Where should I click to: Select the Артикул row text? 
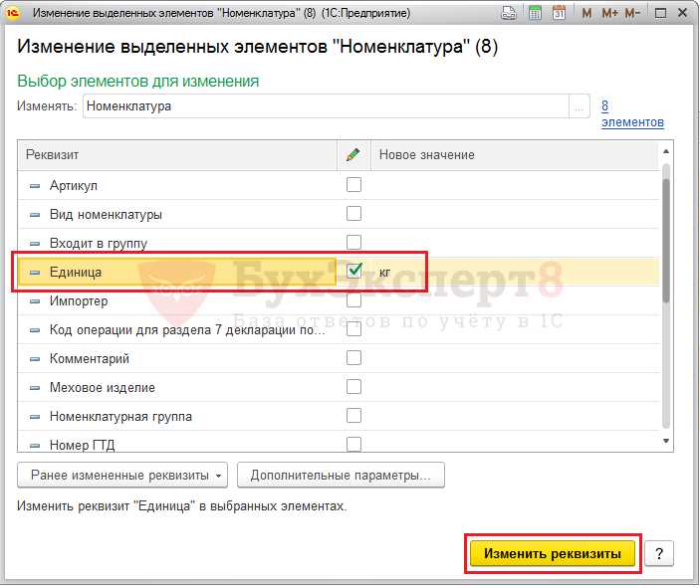pyautogui.click(x=74, y=185)
